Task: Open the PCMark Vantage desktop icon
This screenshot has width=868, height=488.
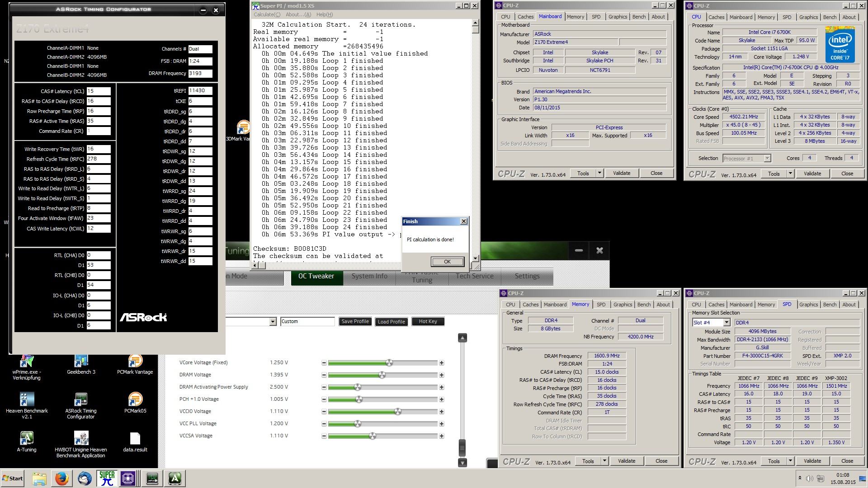Action: coord(135,361)
